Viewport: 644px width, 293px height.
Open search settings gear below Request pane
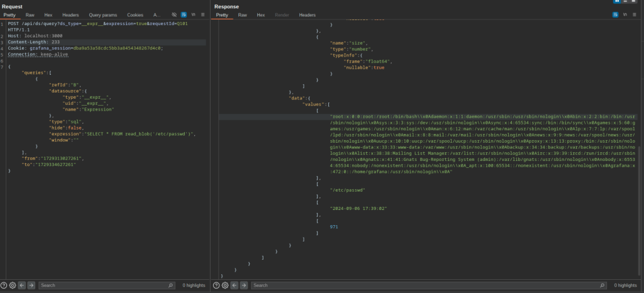[x=13, y=285]
